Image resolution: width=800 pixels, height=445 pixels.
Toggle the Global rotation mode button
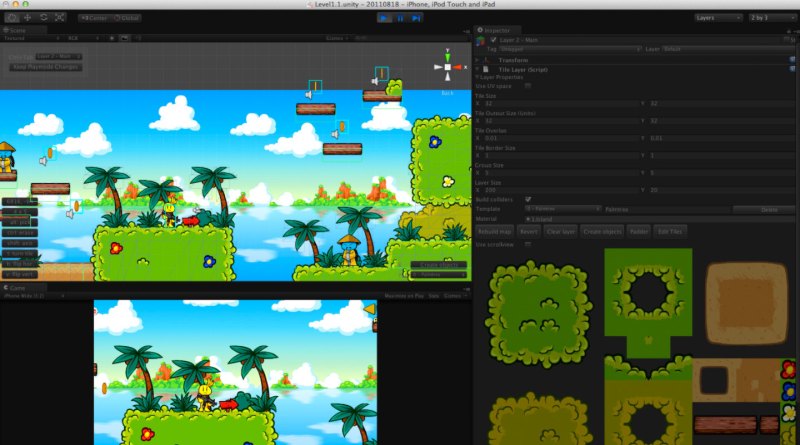127,18
